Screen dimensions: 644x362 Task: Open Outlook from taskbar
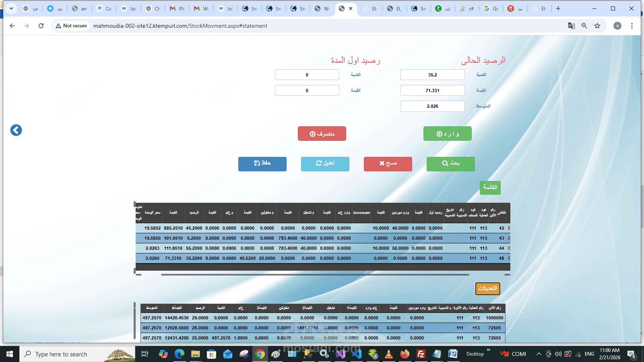coord(227,354)
